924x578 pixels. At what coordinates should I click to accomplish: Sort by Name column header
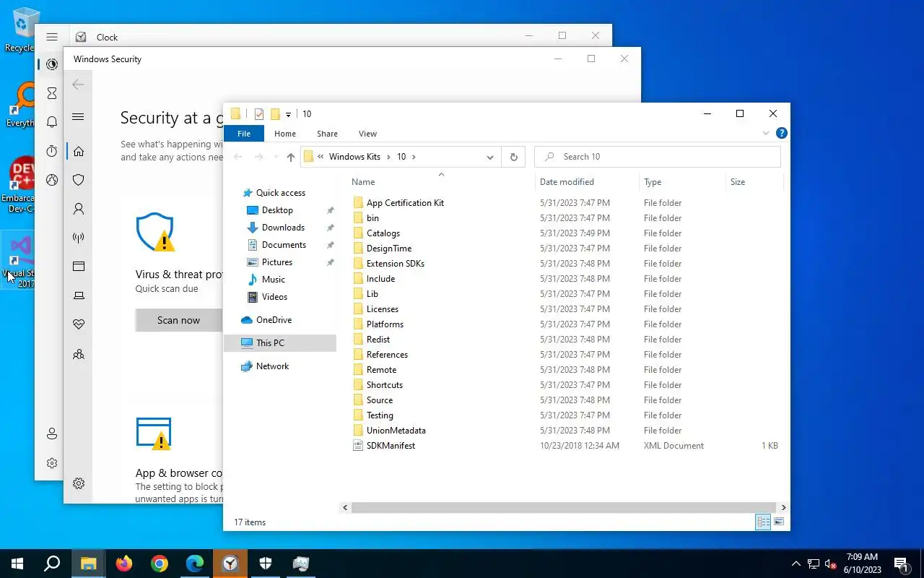(x=441, y=182)
